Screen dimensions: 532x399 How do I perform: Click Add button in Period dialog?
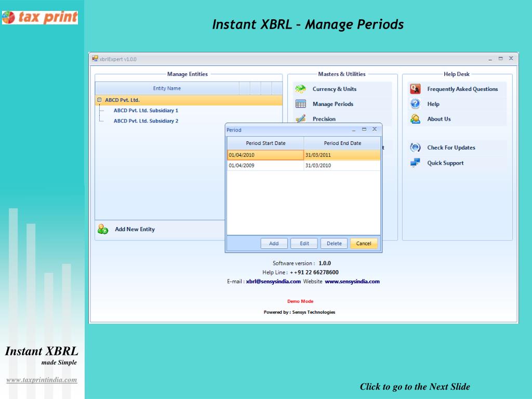(x=274, y=243)
